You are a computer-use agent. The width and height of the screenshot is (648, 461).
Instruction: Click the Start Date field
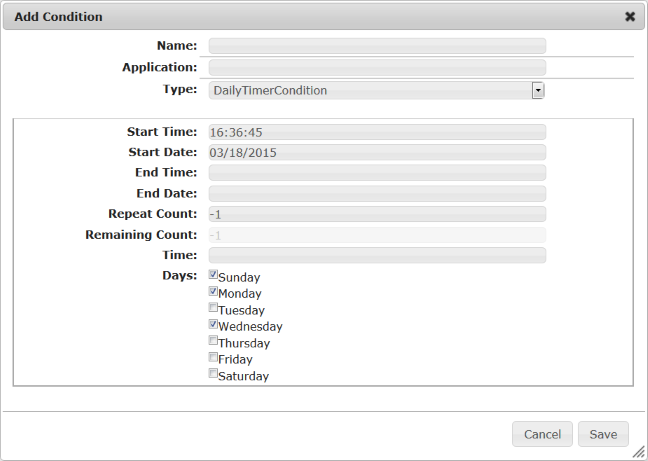[377, 153]
